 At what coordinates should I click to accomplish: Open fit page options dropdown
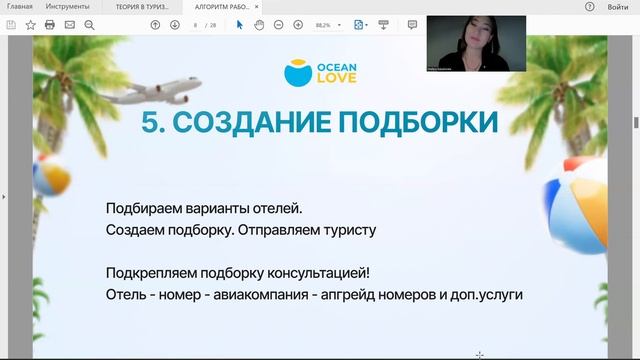tap(360, 25)
